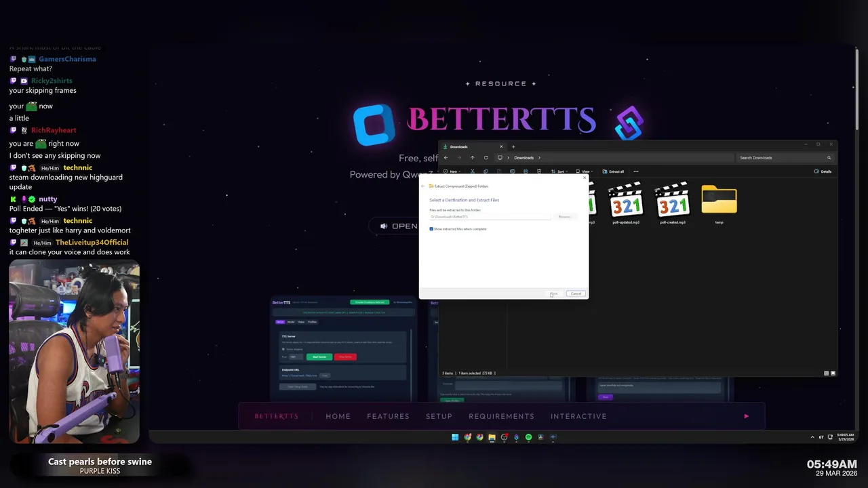Switch Explorer to large thumbnails view

[x=833, y=373]
